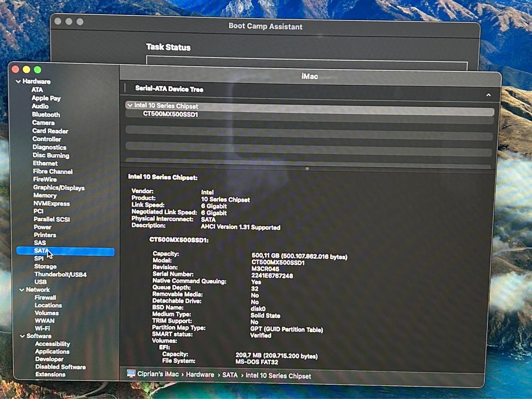The width and height of the screenshot is (532, 399).
Task: Click the chevron at right of Serial-ATA Device Tree header
Action: point(488,95)
